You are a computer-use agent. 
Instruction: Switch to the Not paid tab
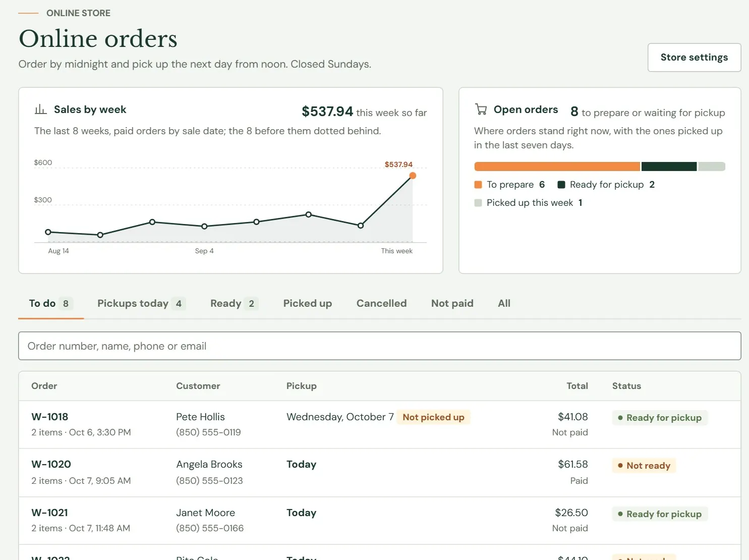click(x=452, y=304)
